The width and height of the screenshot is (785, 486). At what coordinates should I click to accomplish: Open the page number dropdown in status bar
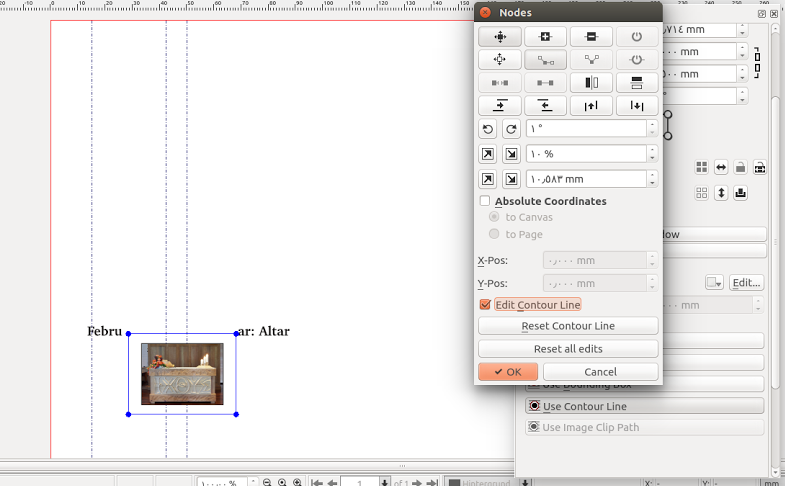coord(385,483)
